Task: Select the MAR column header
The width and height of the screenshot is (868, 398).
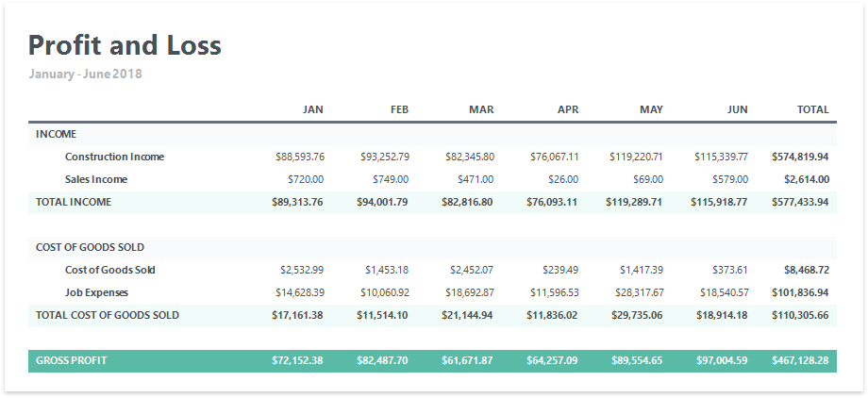Action: (x=481, y=110)
